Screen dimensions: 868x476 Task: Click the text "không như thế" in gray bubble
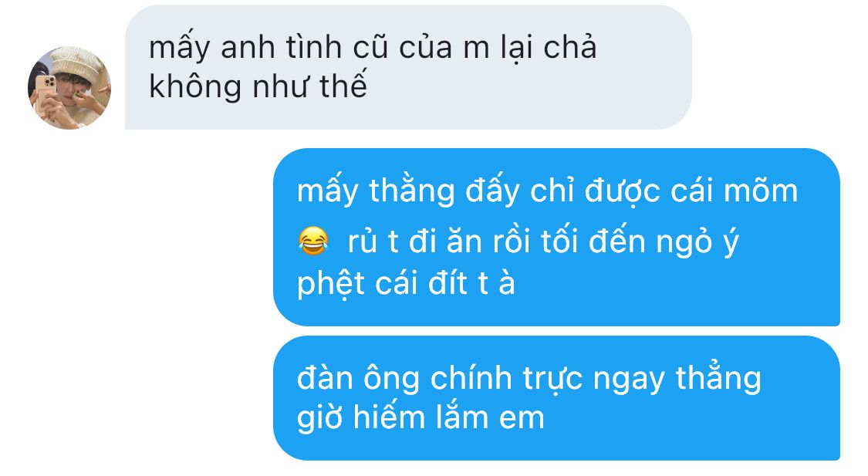point(258,86)
